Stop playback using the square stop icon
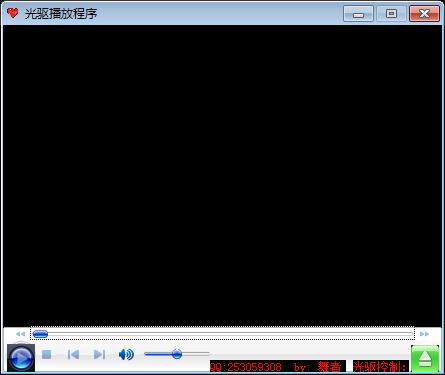 click(47, 354)
